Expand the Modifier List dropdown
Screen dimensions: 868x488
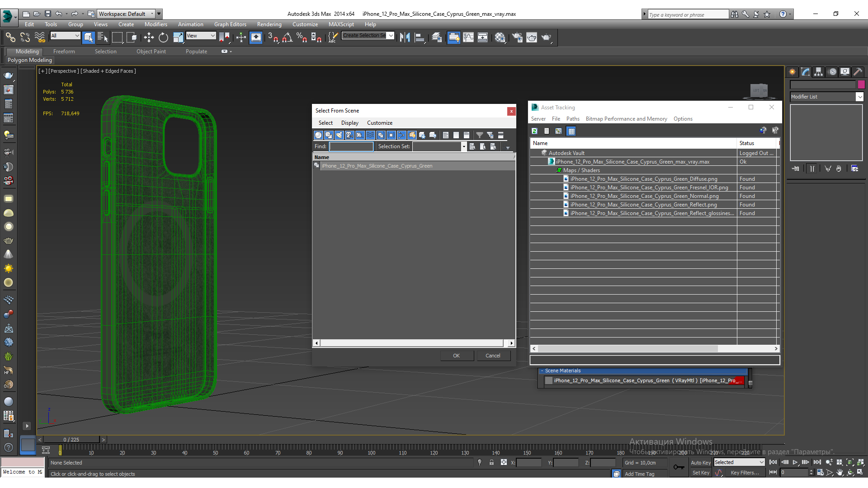coord(859,97)
